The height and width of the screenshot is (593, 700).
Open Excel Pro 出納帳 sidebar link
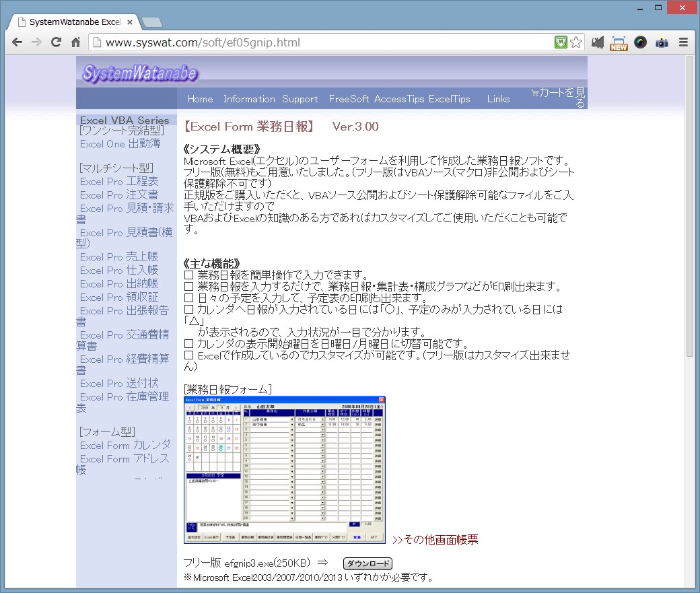point(119,283)
